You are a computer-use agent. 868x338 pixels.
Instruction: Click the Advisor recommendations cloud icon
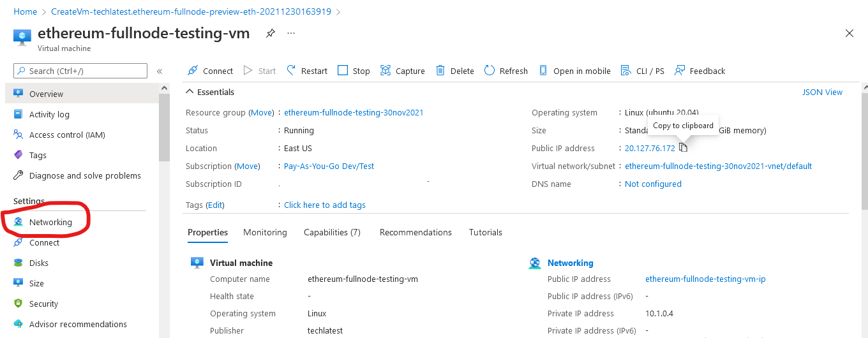click(18, 324)
